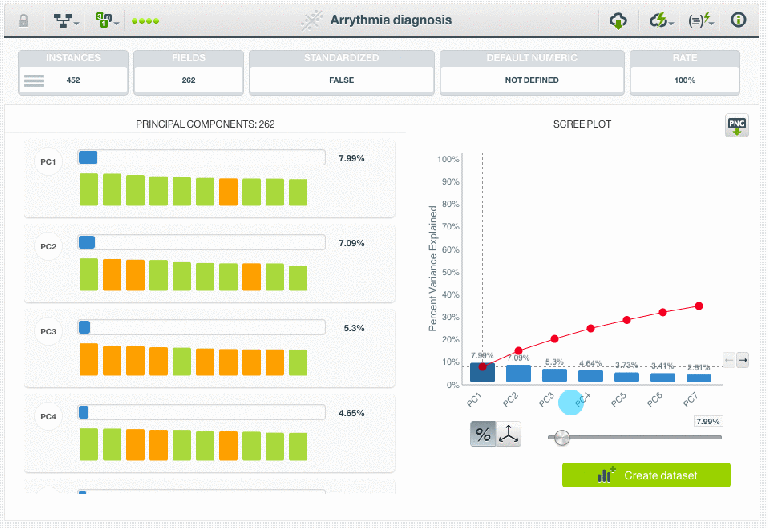The height and width of the screenshot is (528, 768).
Task: Toggle the percent variance mode button
Action: pos(483,434)
